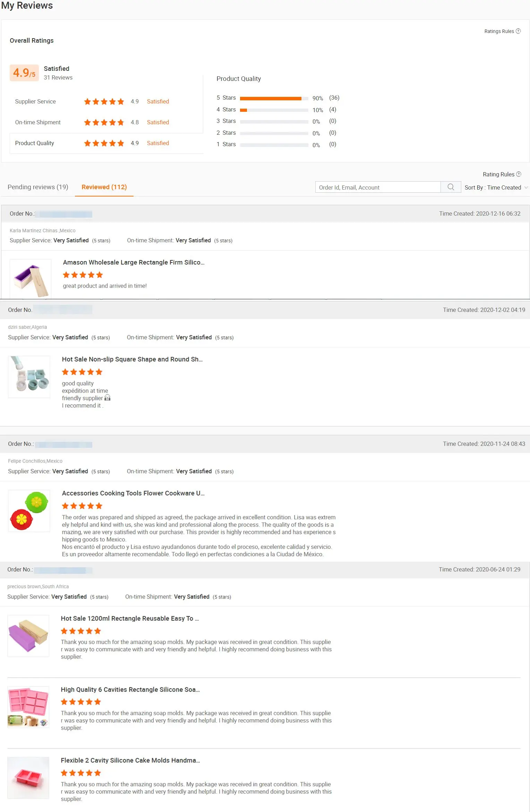Open the 2 cavity cake mold thumbnail
The width and height of the screenshot is (530, 812).
click(28, 778)
